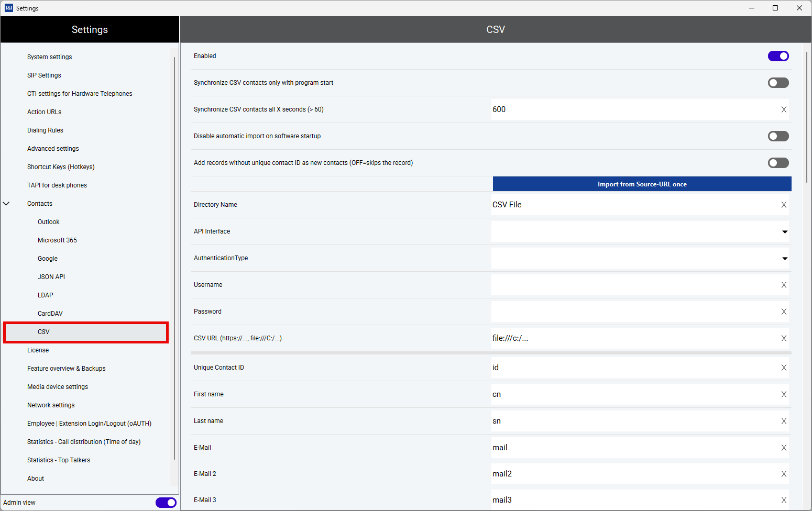The height and width of the screenshot is (511, 812).
Task: Disable the CSV Enabled toggle
Action: coord(778,56)
